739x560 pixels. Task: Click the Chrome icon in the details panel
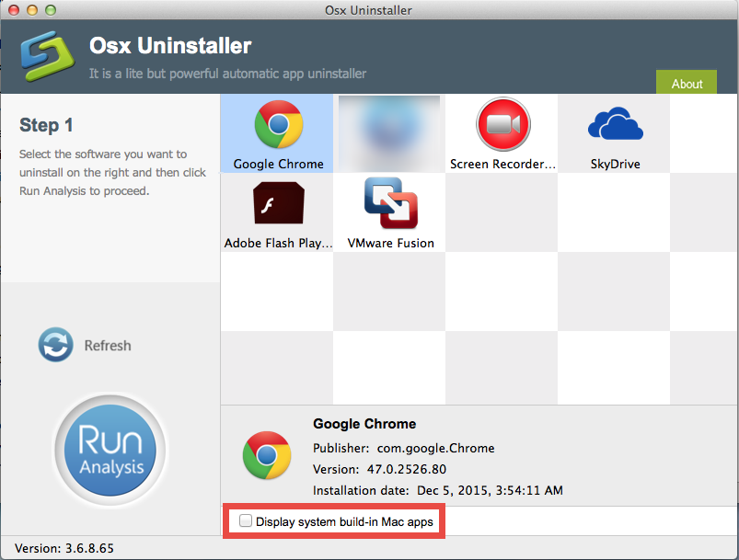pos(266,454)
